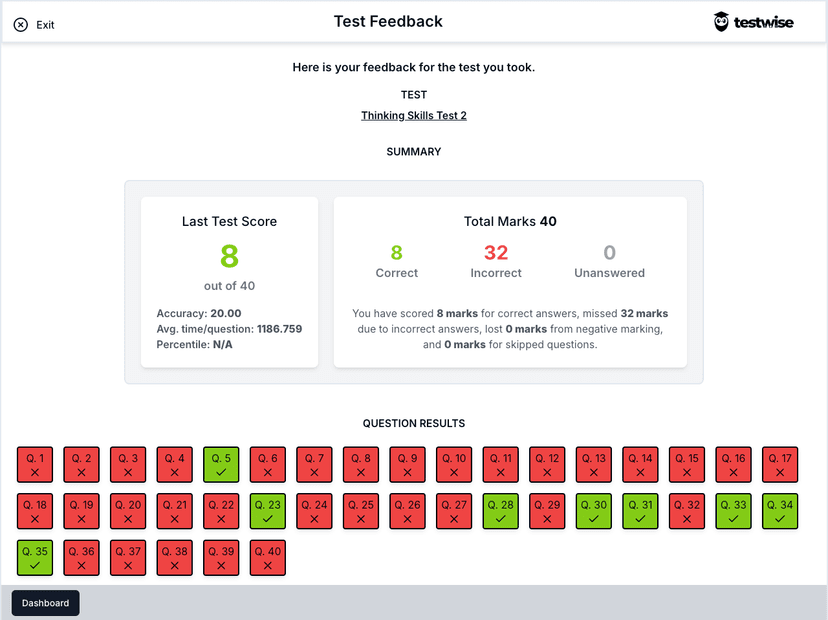The width and height of the screenshot is (828, 620).
Task: Open the Thinking Skills Test 2 link
Action: pos(413,115)
